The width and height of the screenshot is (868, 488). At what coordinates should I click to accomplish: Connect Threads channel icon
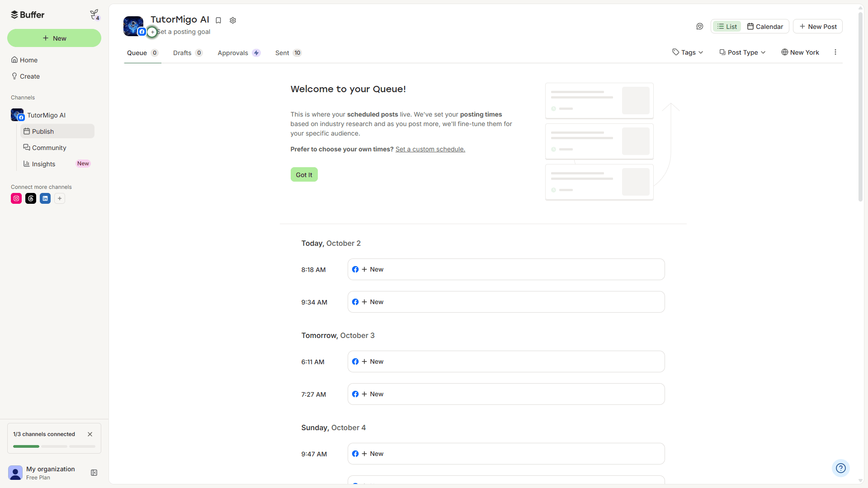point(31,198)
